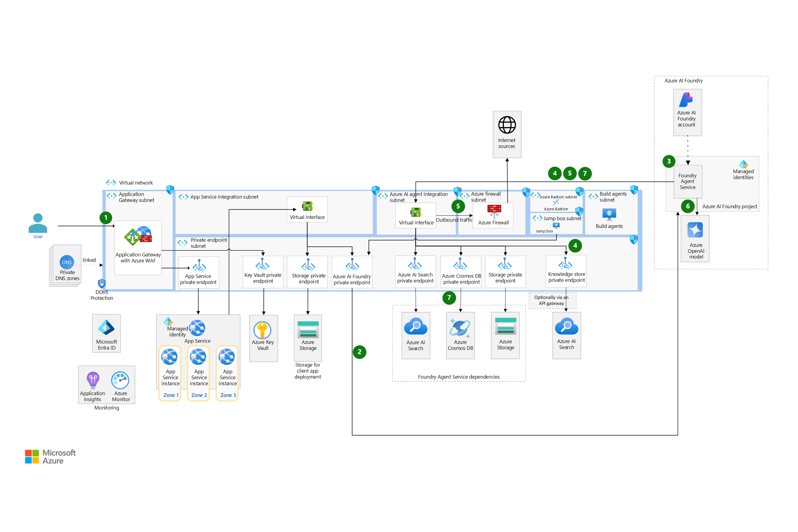This screenshot has width=798, height=532.
Task: Click the Microsoft Entra ID icon
Action: coord(106,328)
